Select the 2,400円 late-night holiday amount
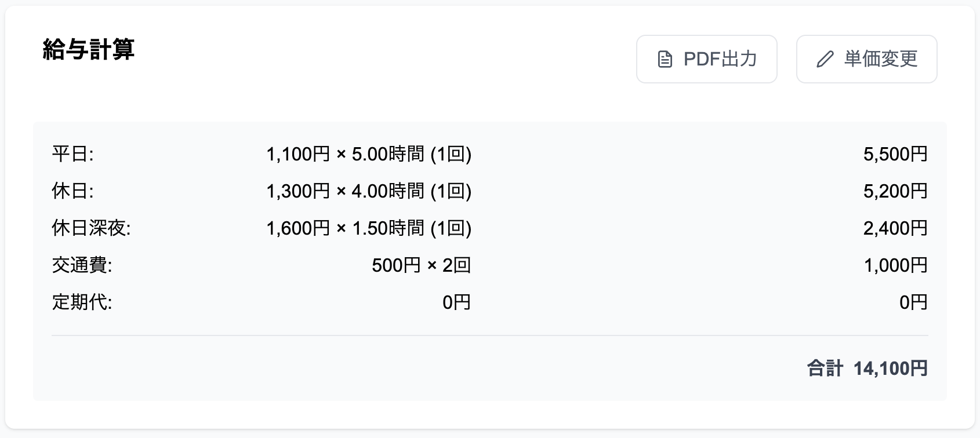980x438 pixels. coord(894,228)
